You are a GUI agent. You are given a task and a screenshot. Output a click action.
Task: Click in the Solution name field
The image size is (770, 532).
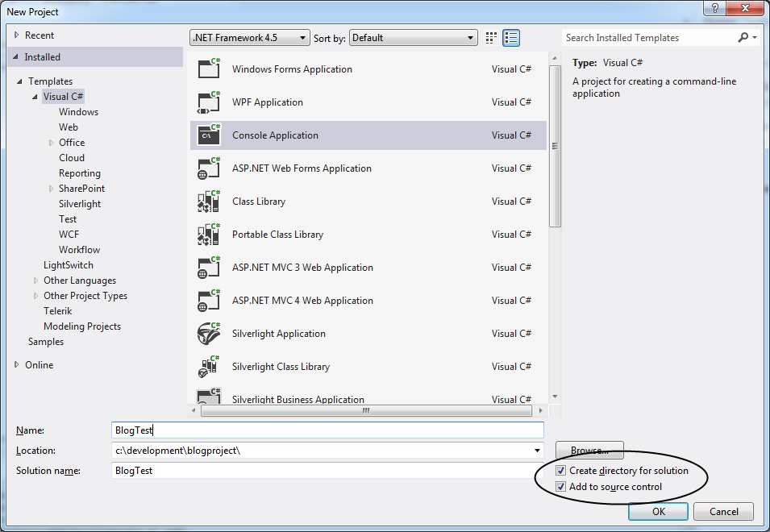327,471
